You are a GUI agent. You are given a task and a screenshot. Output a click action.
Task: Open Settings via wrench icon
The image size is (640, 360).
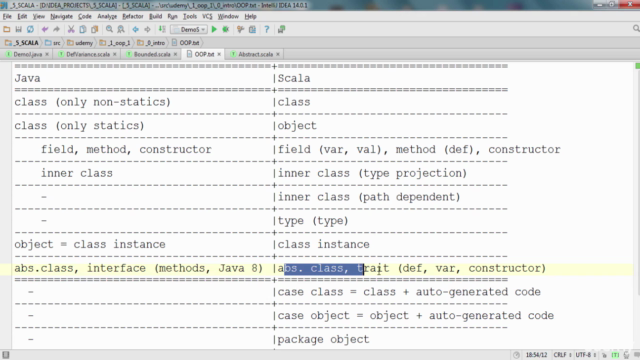pyautogui.click(x=240, y=29)
